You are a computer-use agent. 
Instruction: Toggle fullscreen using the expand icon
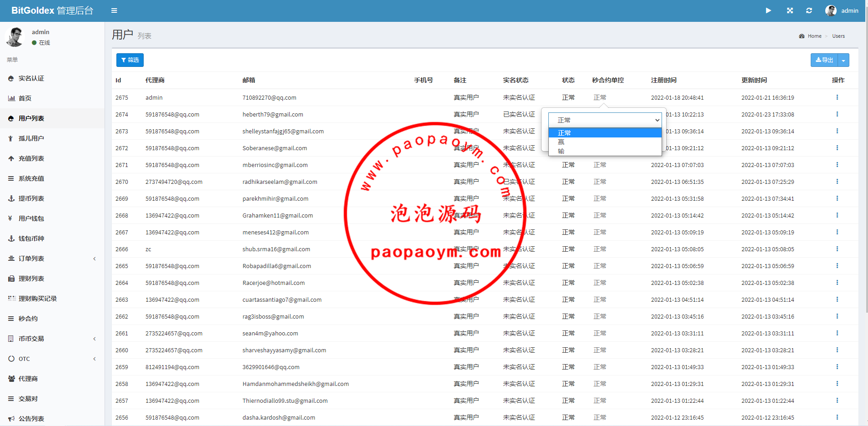[x=790, y=10]
